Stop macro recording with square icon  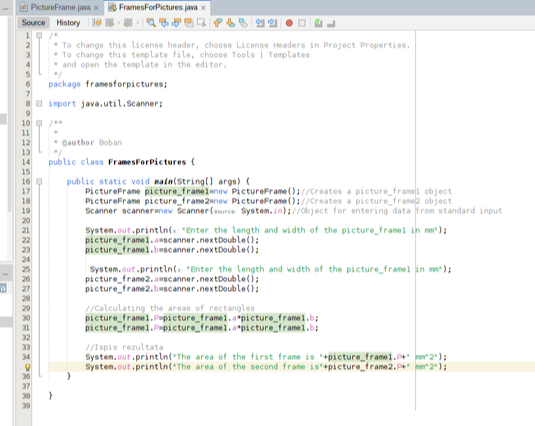click(302, 23)
